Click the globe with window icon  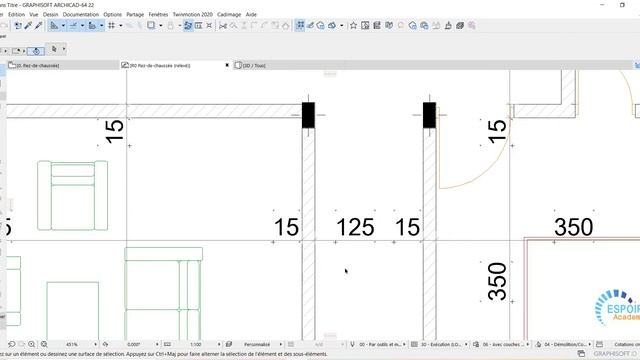click(424, 25)
